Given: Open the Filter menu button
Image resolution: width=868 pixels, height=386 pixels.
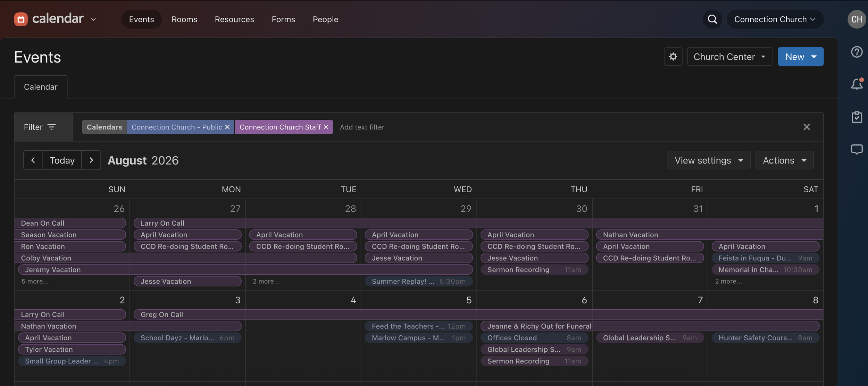Looking at the screenshot, I should [43, 127].
